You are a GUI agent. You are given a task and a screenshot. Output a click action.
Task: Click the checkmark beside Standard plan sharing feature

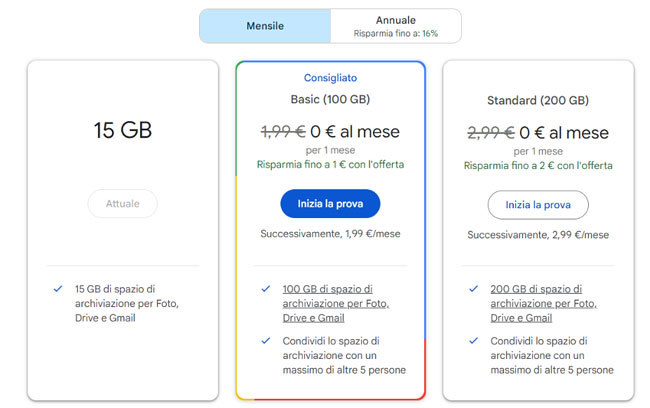(474, 341)
